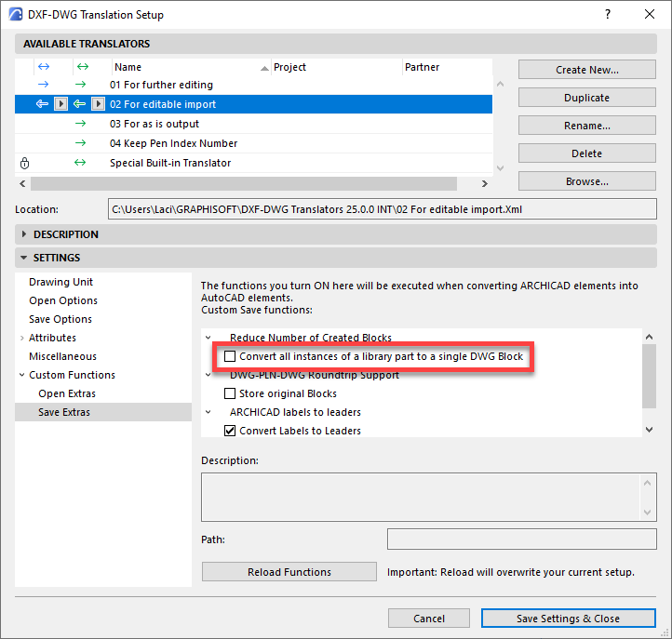The width and height of the screenshot is (672, 639).
Task: Select 'Special Built-in Translator' row
Action: point(253,163)
